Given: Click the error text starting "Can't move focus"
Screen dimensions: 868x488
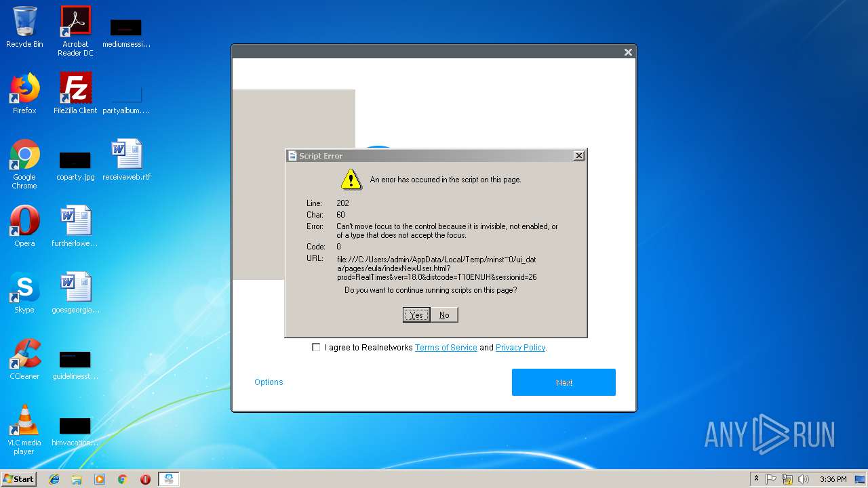Looking at the screenshot, I should [x=447, y=230].
